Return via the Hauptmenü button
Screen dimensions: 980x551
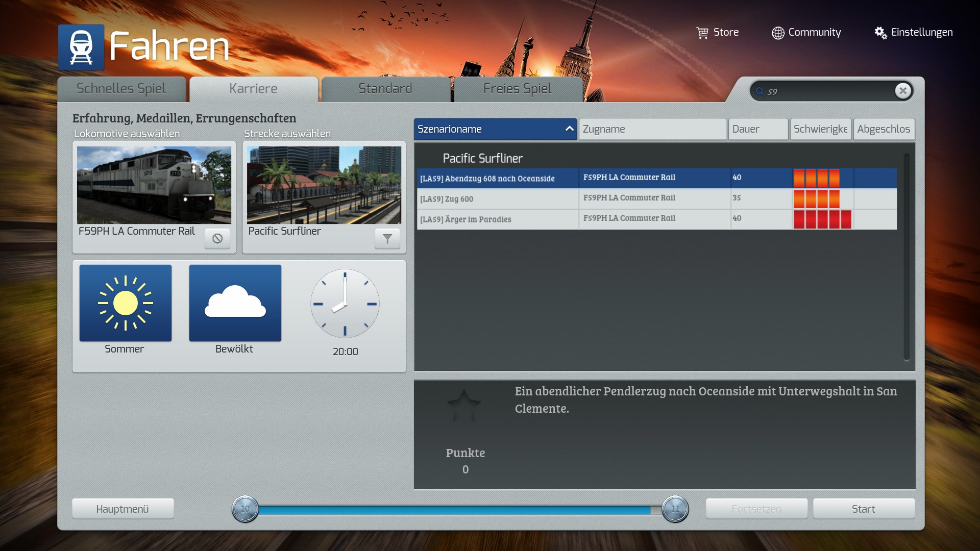point(122,509)
